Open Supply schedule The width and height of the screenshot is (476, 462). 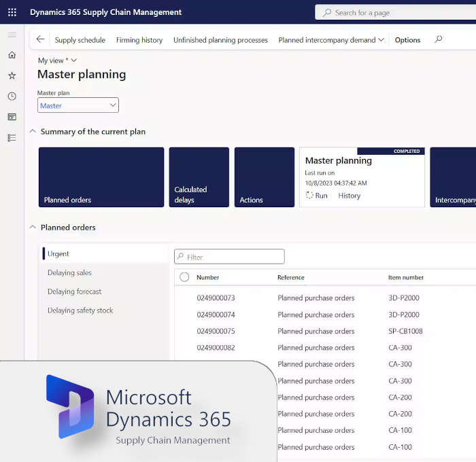tap(80, 40)
